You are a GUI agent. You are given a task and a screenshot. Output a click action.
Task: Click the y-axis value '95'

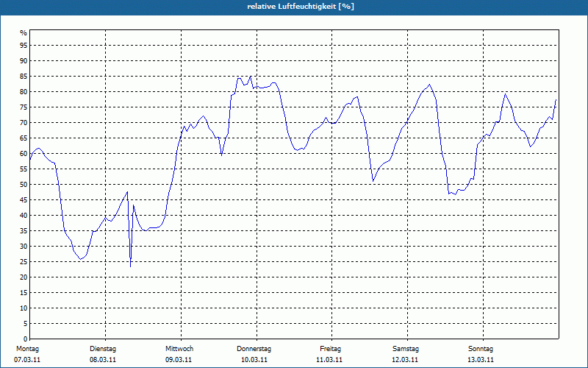[x=24, y=46]
